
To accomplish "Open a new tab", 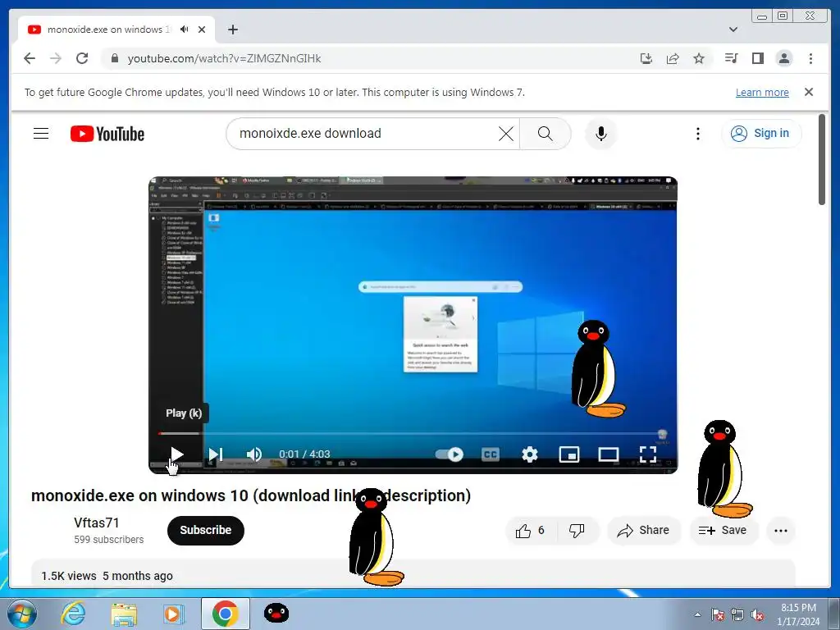I will (232, 30).
